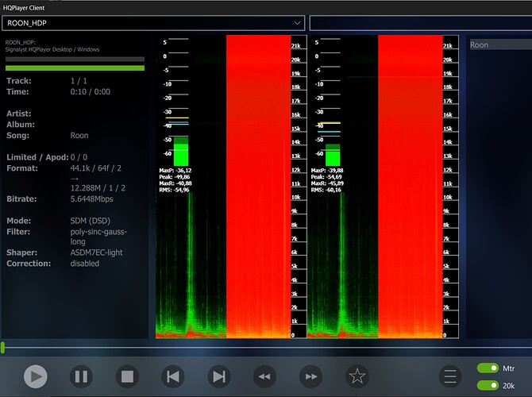Start playback with the Play button
532x397 pixels.
[x=36, y=376]
